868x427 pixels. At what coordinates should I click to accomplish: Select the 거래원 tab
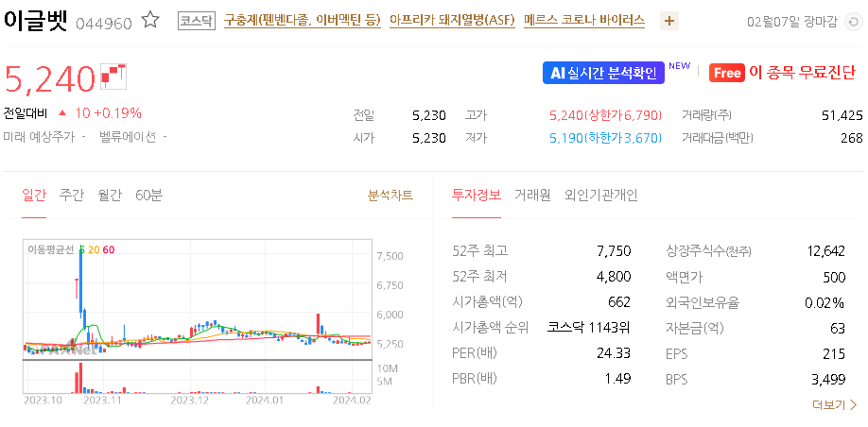532,196
